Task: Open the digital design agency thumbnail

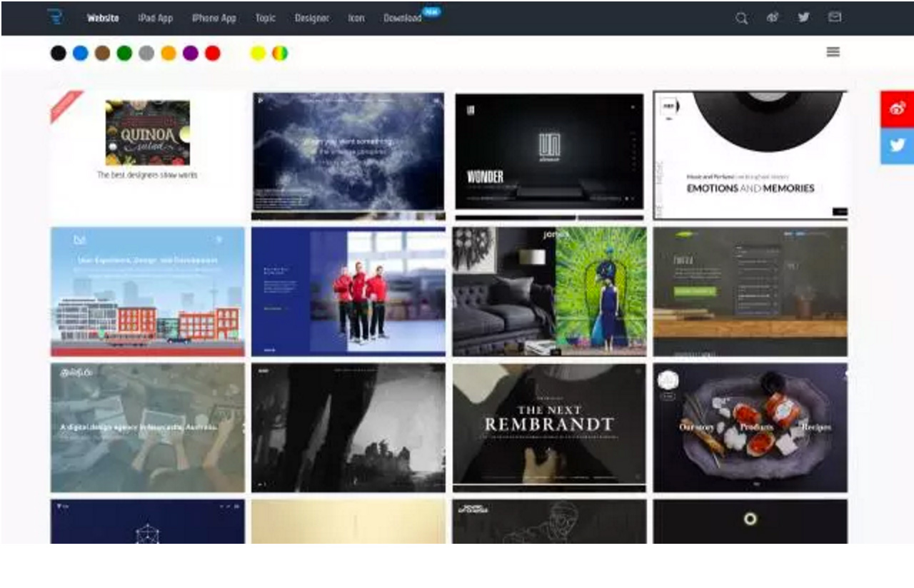Action: pos(147,427)
